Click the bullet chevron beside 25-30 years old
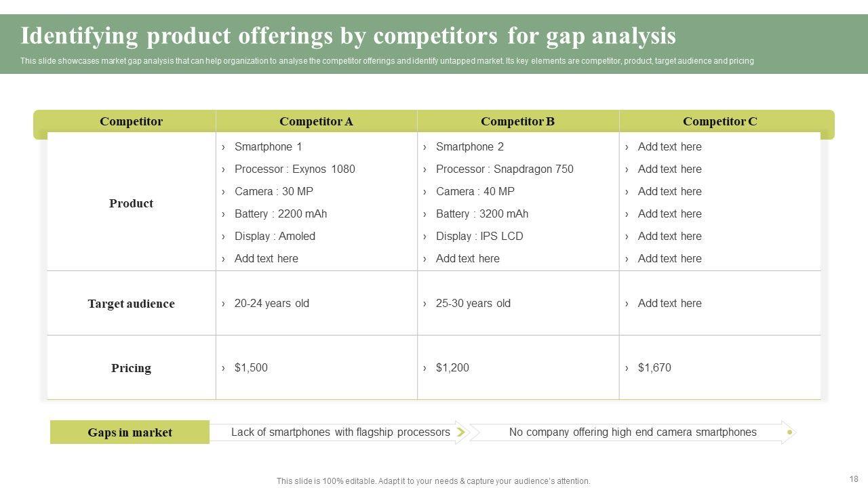868x488 pixels. 425,304
